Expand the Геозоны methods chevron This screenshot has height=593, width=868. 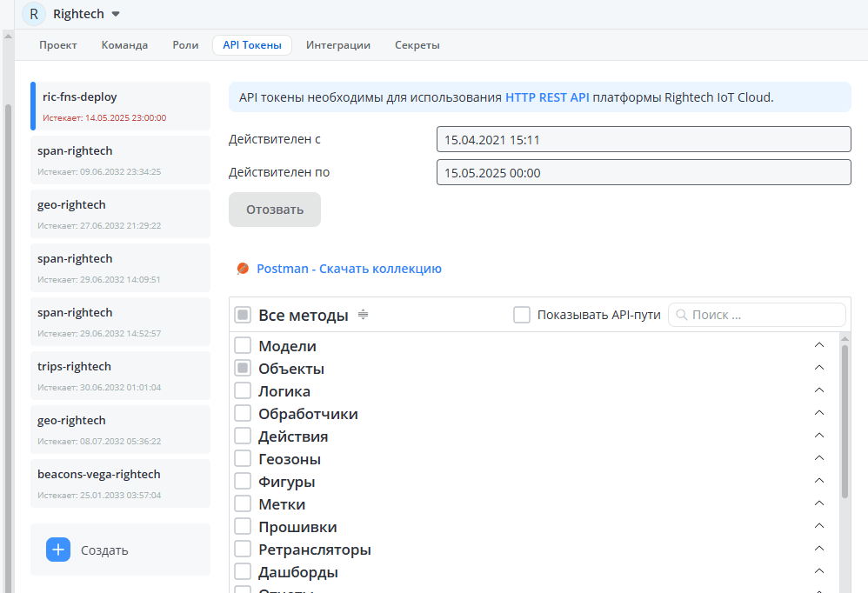[819, 458]
